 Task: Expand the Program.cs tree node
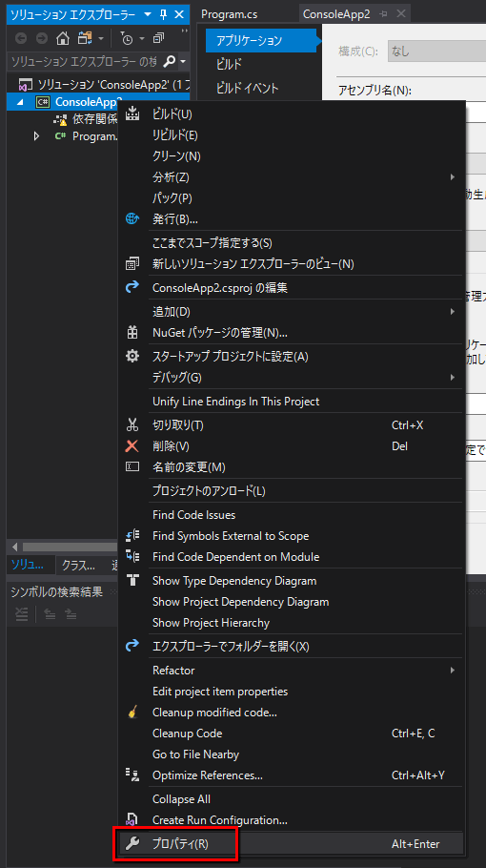[36, 135]
